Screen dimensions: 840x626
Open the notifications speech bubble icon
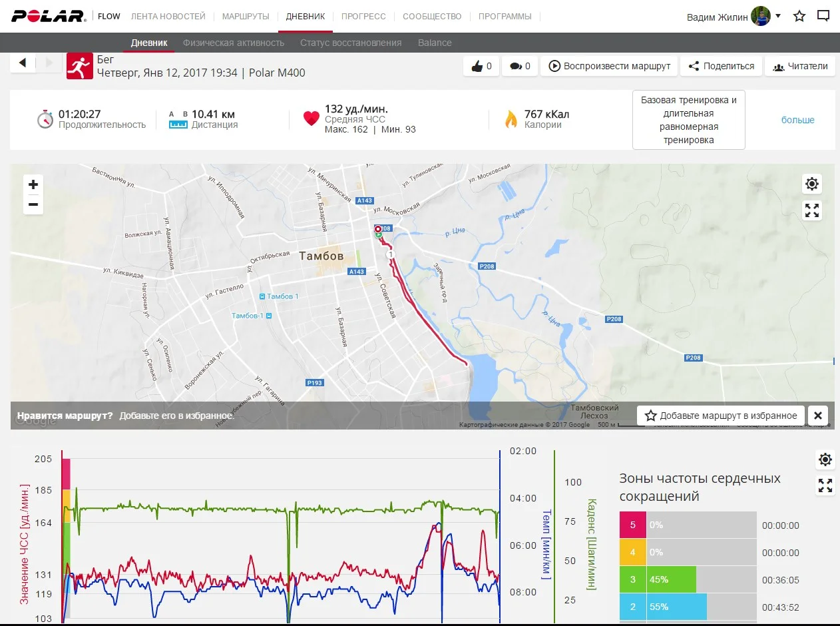(823, 16)
